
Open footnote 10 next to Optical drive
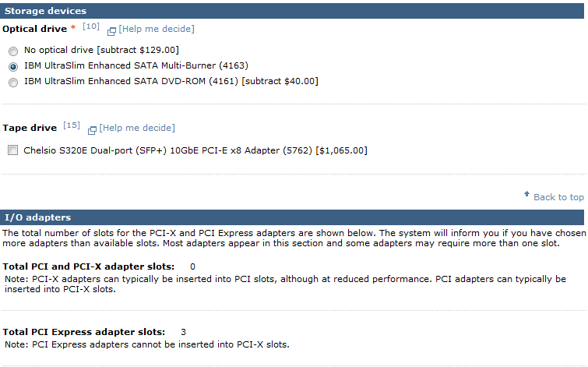(x=91, y=26)
